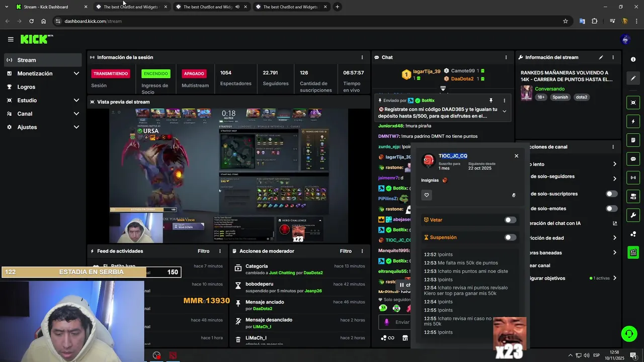Screen dimensions: 644x362
Task: Expand the Ajustes sidebar section
Action: (x=76, y=127)
